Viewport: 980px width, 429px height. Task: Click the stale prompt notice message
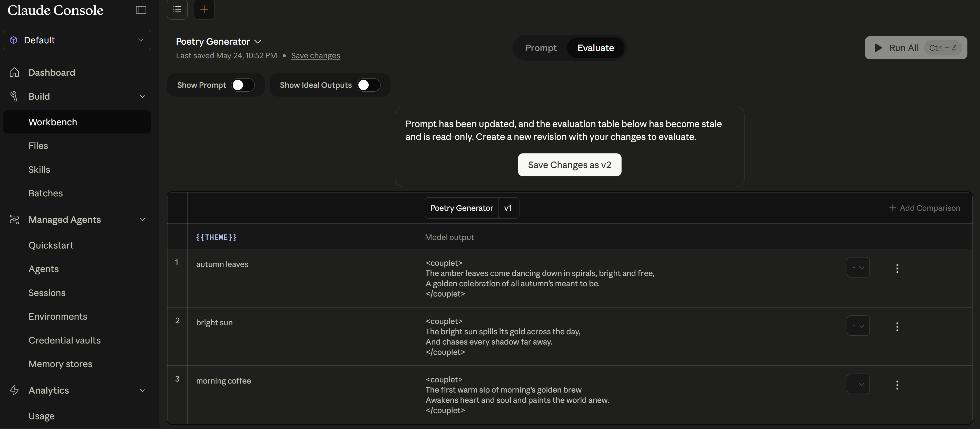(x=563, y=130)
